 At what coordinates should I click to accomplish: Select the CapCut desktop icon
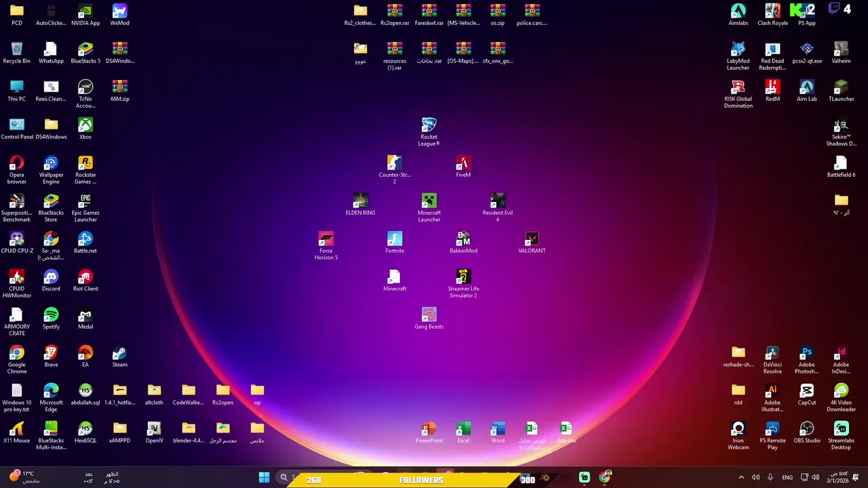[807, 394]
